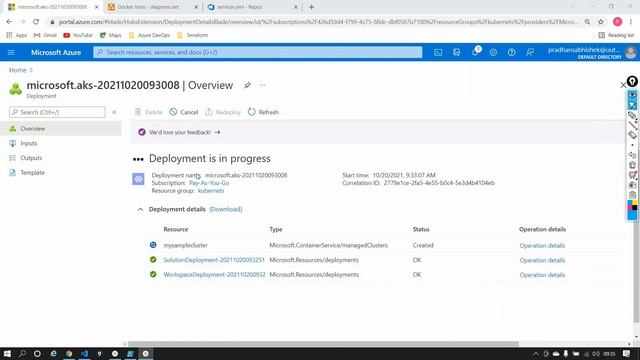Open the Directories and subscriptions filter icon

pyautogui.click(x=456, y=52)
